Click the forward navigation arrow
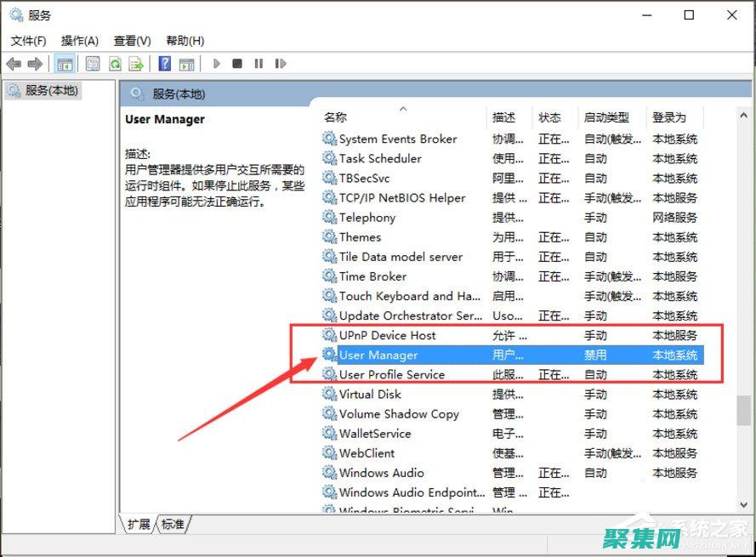The width and height of the screenshot is (756, 557). pyautogui.click(x=35, y=63)
